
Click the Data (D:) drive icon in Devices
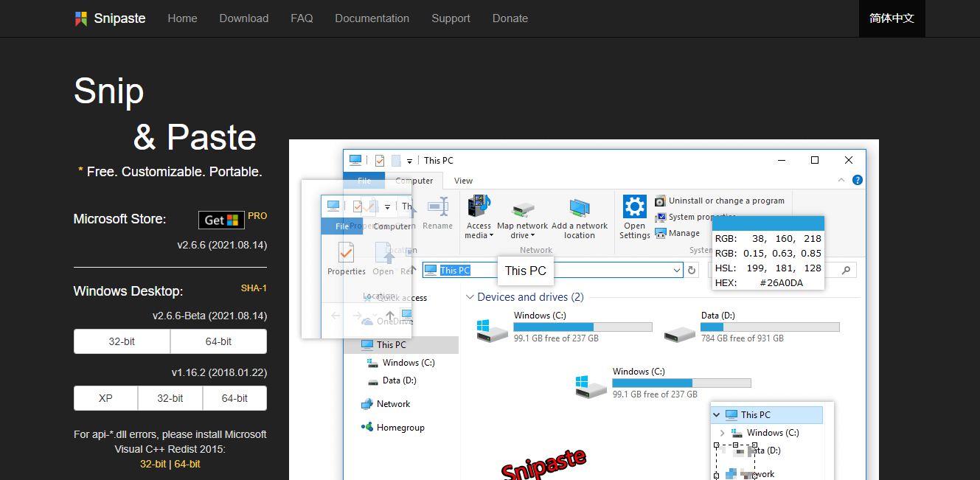tap(679, 334)
